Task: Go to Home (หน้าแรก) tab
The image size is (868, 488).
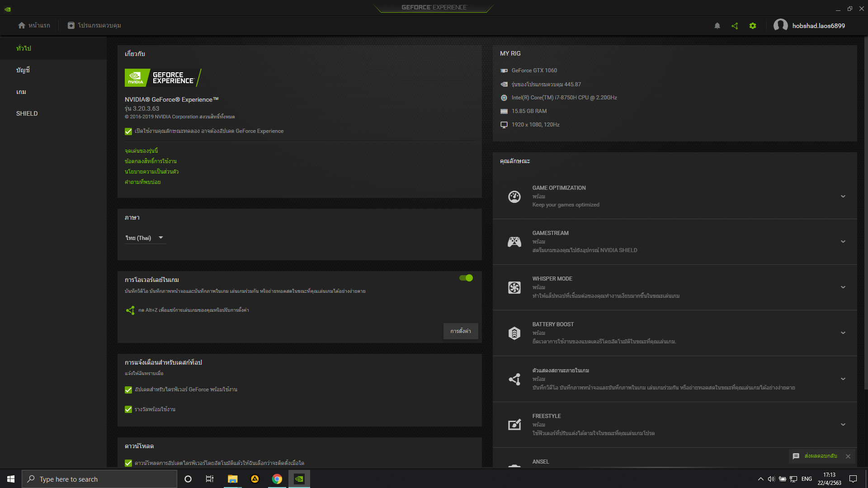Action: 34,25
